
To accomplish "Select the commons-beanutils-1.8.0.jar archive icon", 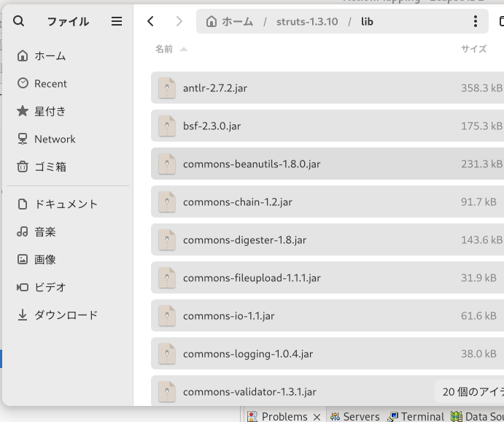I will [x=167, y=164].
